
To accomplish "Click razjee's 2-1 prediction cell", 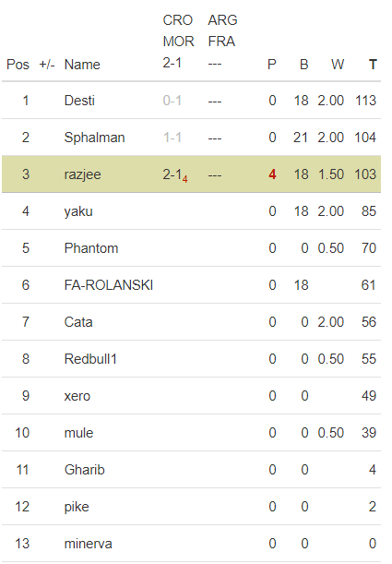I will pos(175,174).
